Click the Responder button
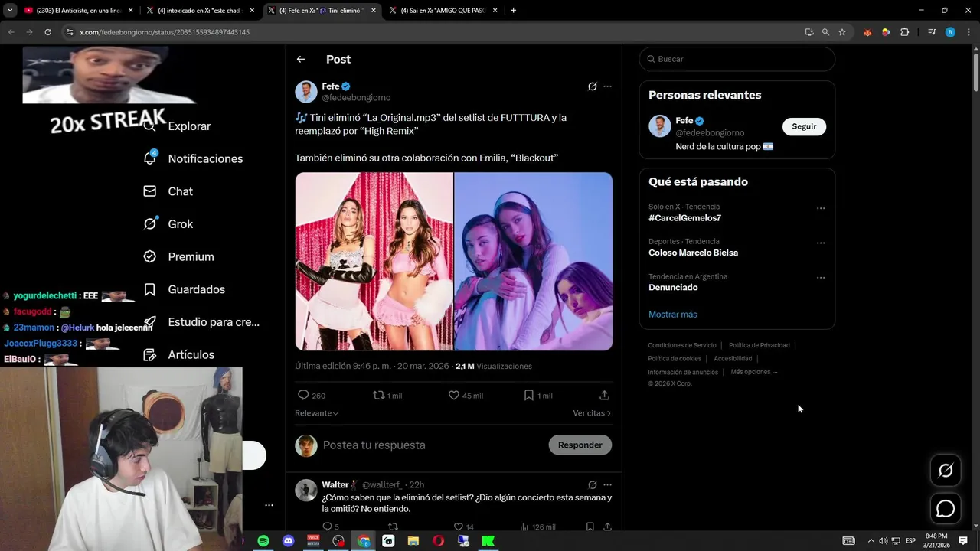980x551 pixels. pos(580,445)
